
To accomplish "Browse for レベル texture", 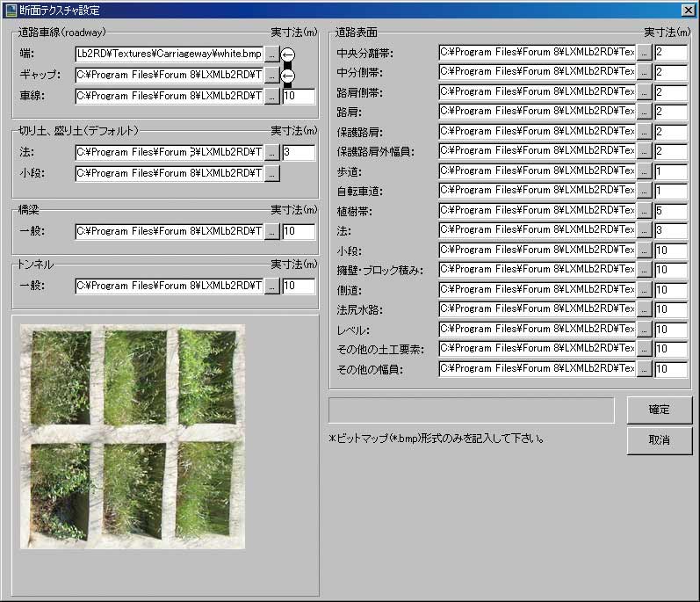I will coord(644,330).
